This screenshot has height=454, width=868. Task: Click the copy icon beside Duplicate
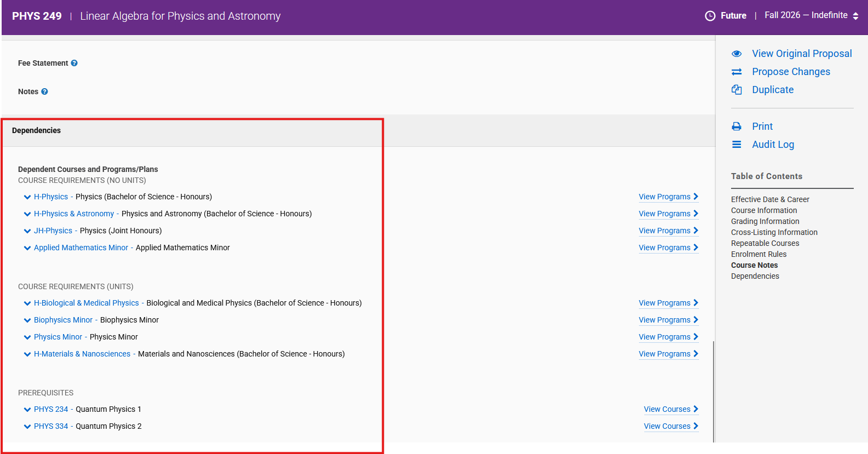[737, 90]
